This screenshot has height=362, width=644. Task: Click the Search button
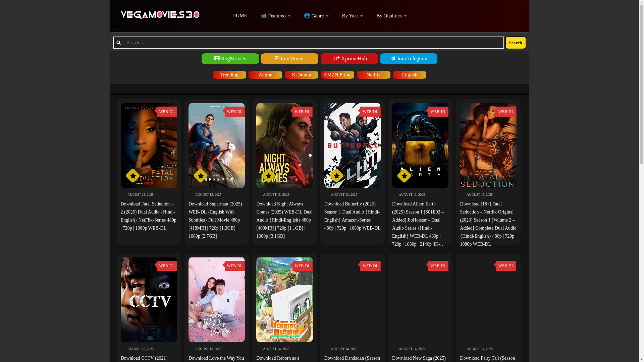click(x=516, y=43)
